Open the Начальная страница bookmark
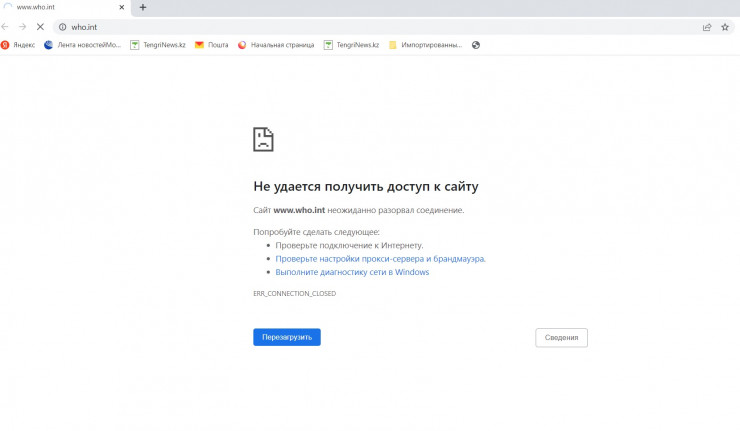The width and height of the screenshot is (740, 431). tap(276, 45)
